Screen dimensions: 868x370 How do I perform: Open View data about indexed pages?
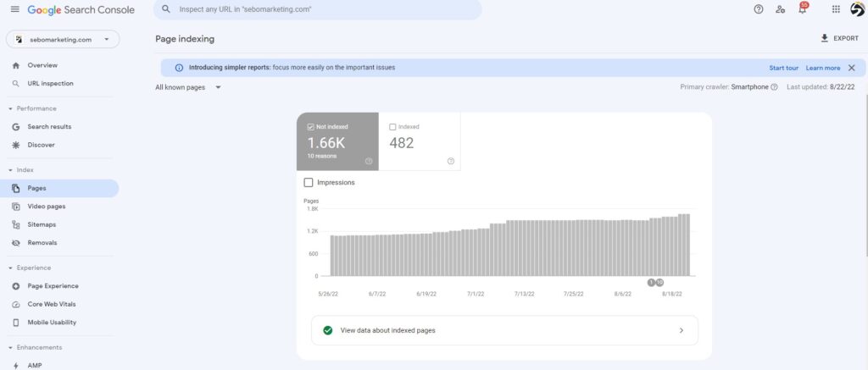504,330
